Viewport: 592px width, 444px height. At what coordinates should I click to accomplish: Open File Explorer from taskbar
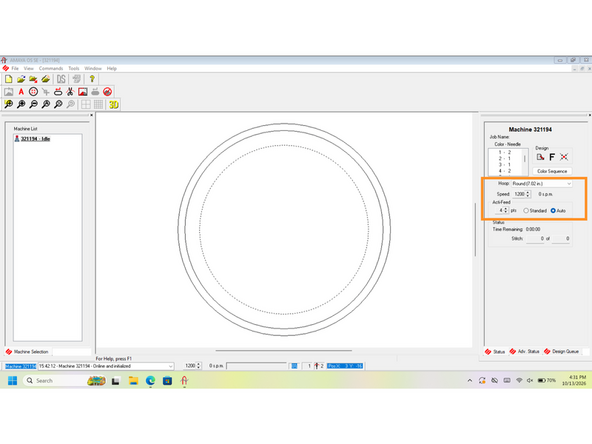pyautogui.click(x=133, y=381)
